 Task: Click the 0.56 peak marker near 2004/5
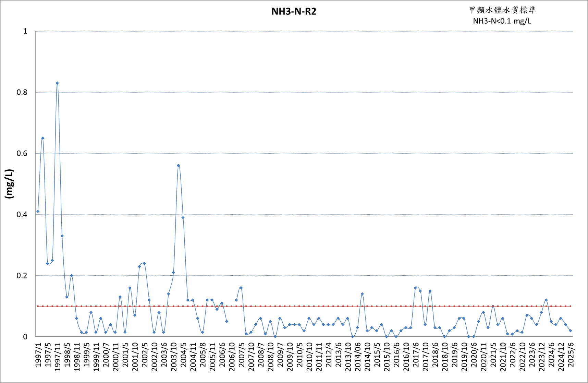point(178,165)
